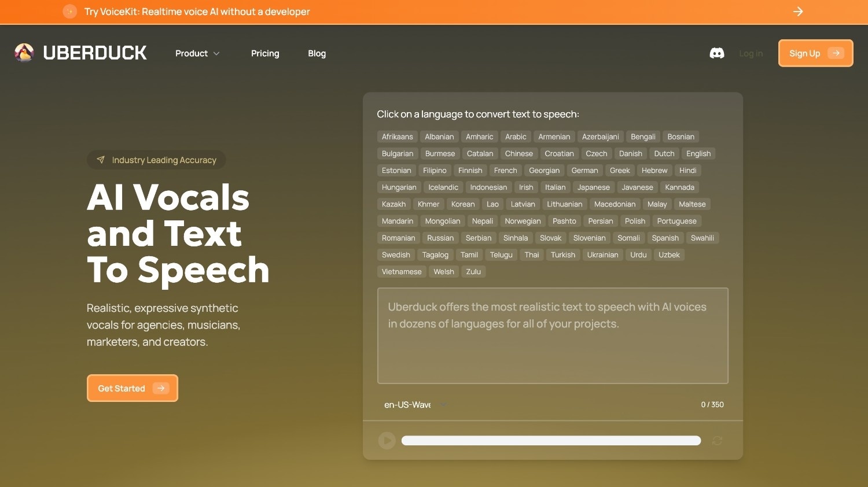
Task: Click the audio progress bar
Action: tap(551, 441)
